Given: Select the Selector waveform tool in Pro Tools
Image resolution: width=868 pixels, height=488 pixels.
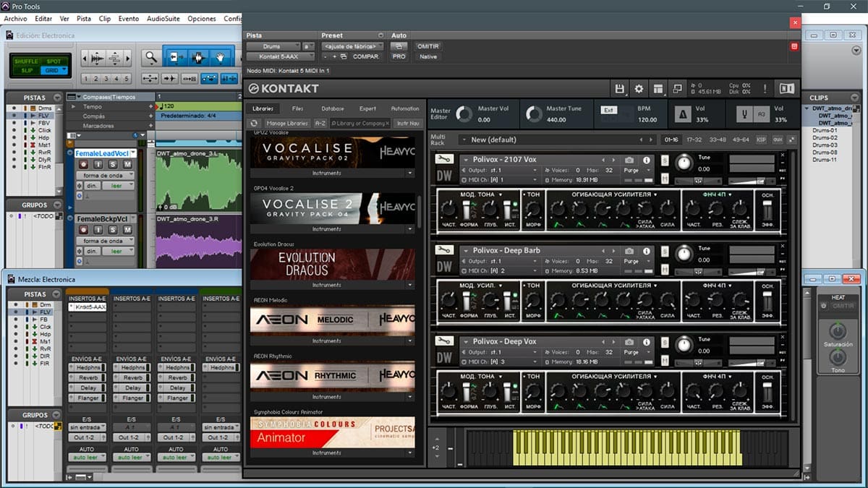Looking at the screenshot, I should 198,57.
